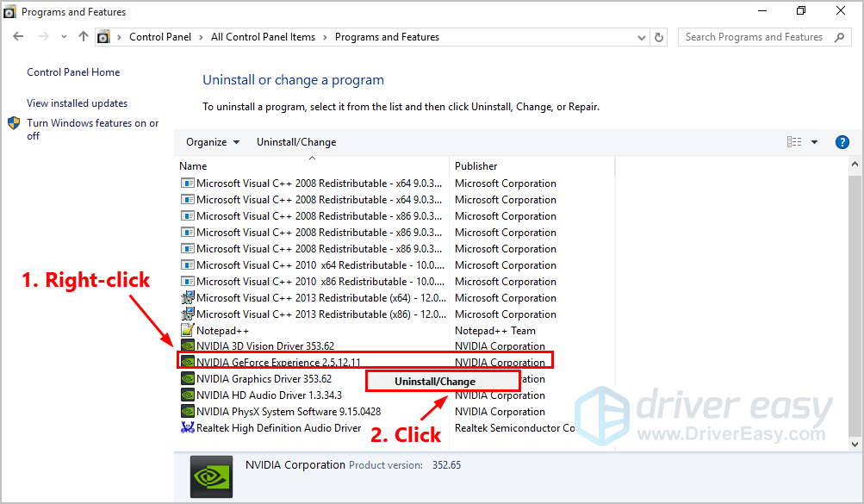Viewport: 864px width, 504px height.
Task: Select NVIDIA 3D Vision Driver 353.62 text
Action: [265, 346]
